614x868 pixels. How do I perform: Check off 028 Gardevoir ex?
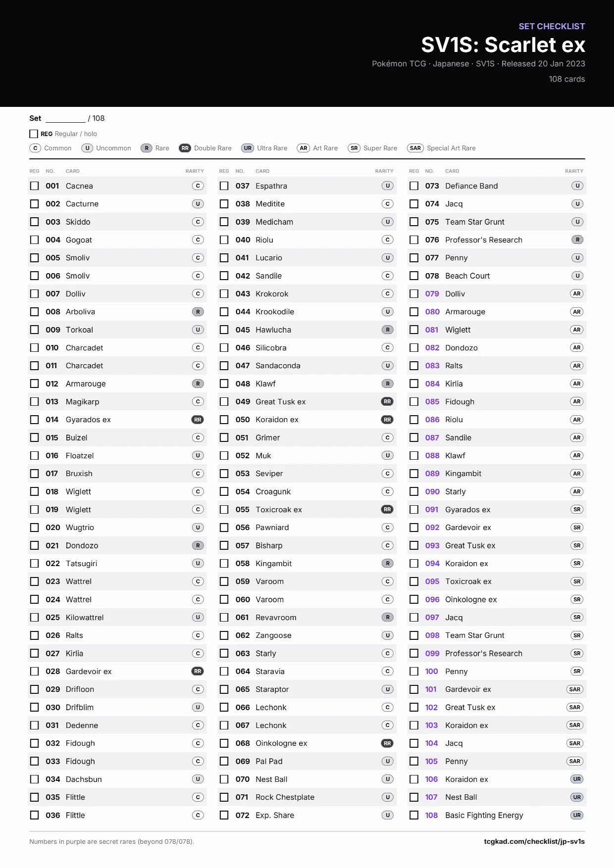(35, 672)
